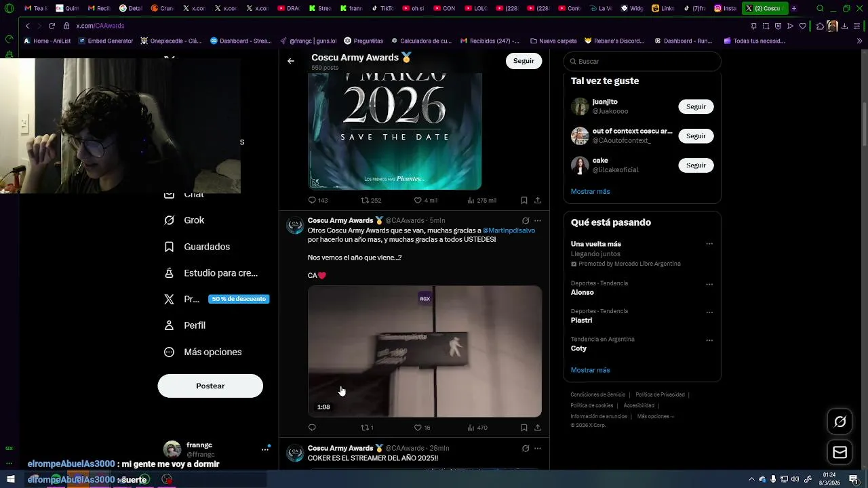Follow cake with the Seguir button
Viewport: 868px width, 488px height.
click(696, 165)
